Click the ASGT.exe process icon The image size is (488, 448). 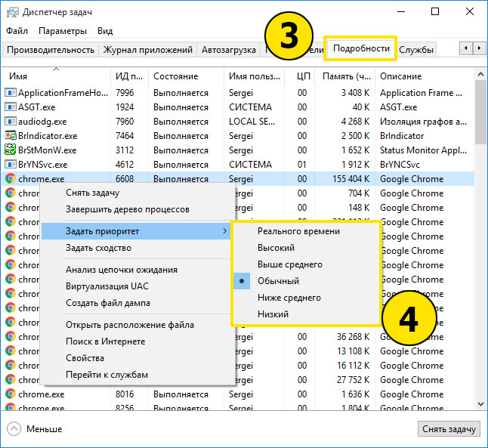tap(11, 107)
